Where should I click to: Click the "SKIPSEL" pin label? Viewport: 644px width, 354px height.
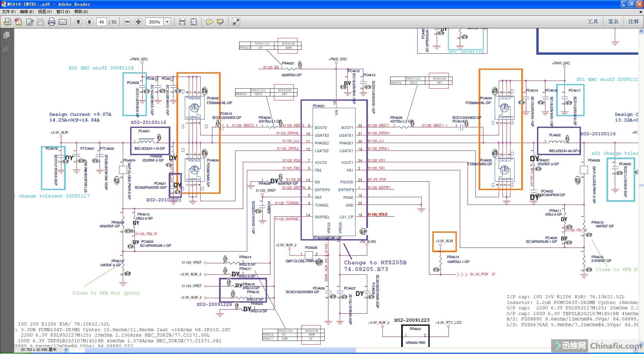[x=322, y=217]
